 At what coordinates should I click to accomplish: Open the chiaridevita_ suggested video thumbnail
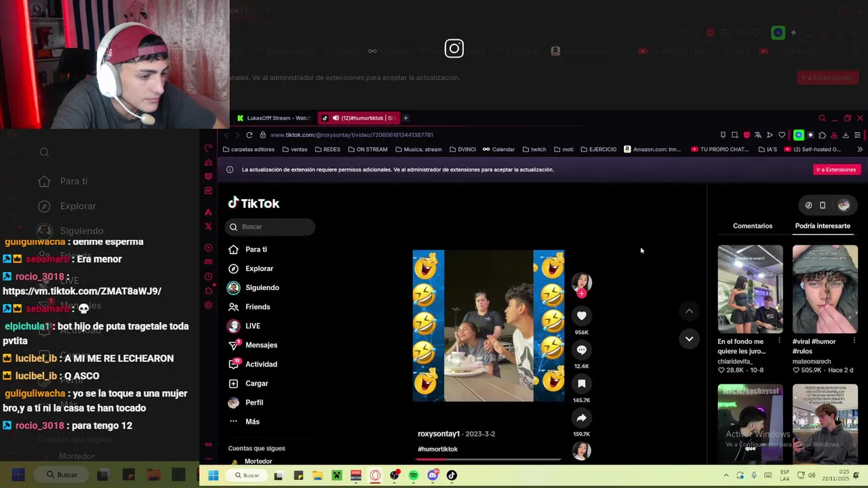[750, 289]
